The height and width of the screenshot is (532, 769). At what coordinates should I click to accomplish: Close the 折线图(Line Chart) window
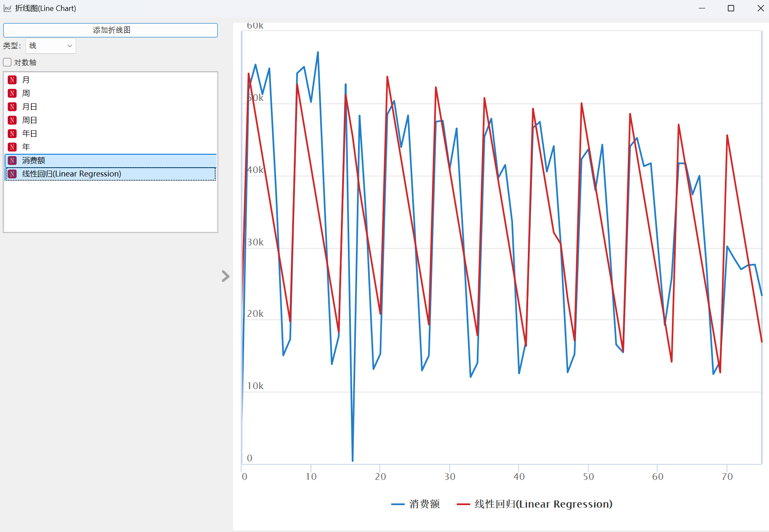760,8
